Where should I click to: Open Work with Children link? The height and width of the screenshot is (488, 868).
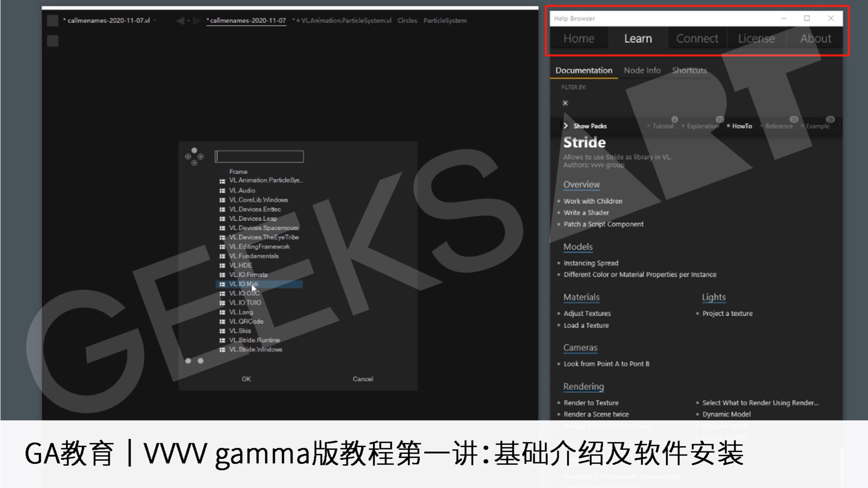pyautogui.click(x=593, y=201)
